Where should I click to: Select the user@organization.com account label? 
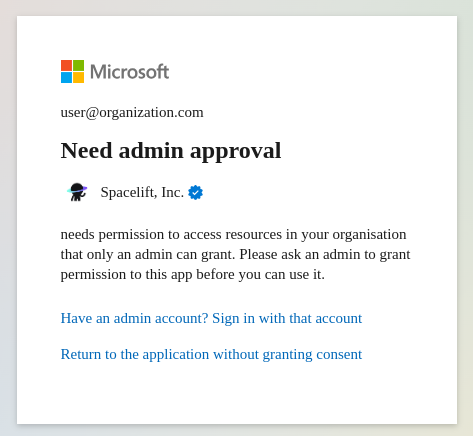(132, 113)
